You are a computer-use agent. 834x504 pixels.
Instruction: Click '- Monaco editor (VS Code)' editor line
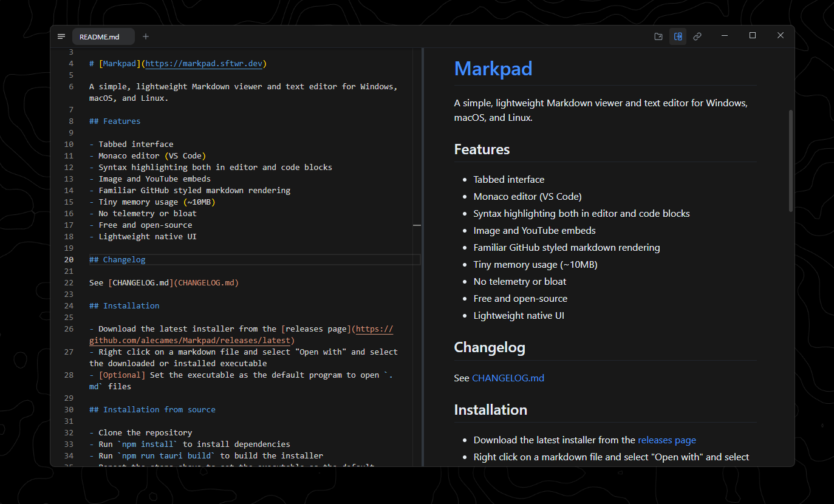pos(148,155)
